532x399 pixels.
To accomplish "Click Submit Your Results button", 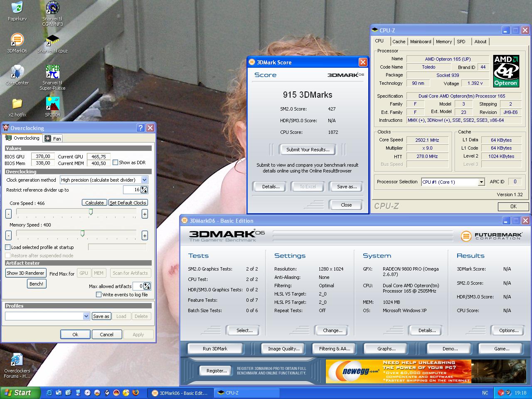I will (x=308, y=150).
